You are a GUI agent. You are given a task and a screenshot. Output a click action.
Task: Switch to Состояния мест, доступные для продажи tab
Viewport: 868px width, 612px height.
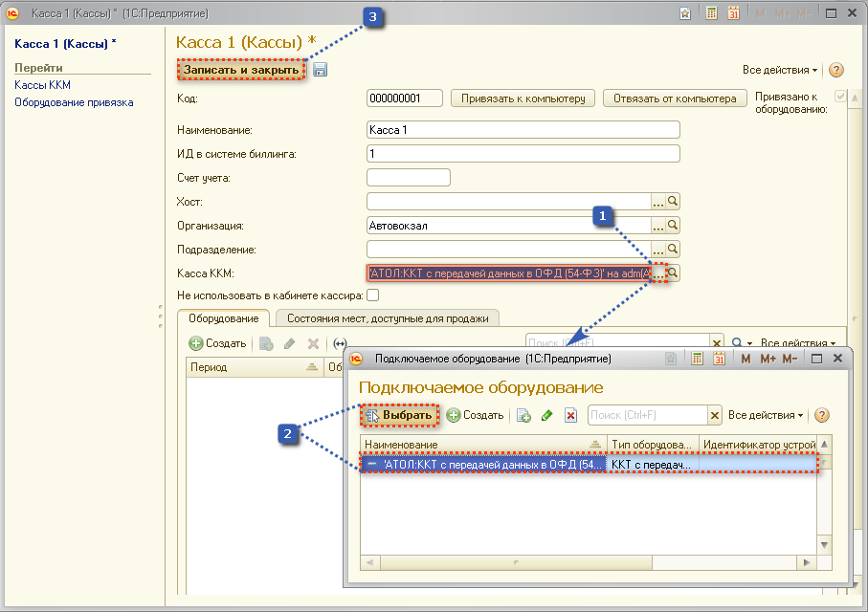[x=387, y=318]
